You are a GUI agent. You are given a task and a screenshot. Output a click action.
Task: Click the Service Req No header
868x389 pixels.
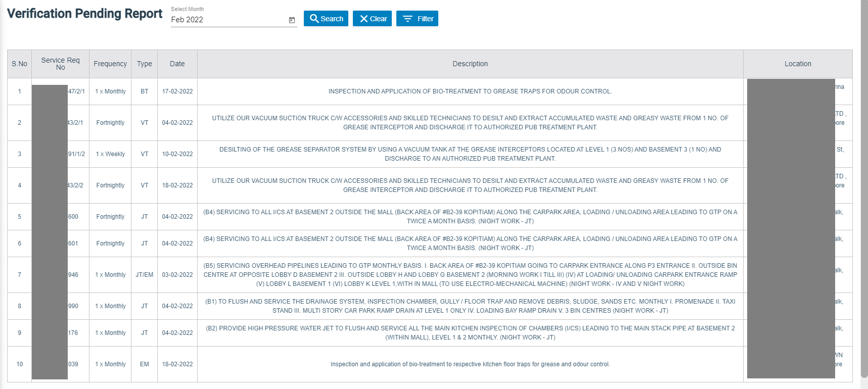[x=60, y=64]
